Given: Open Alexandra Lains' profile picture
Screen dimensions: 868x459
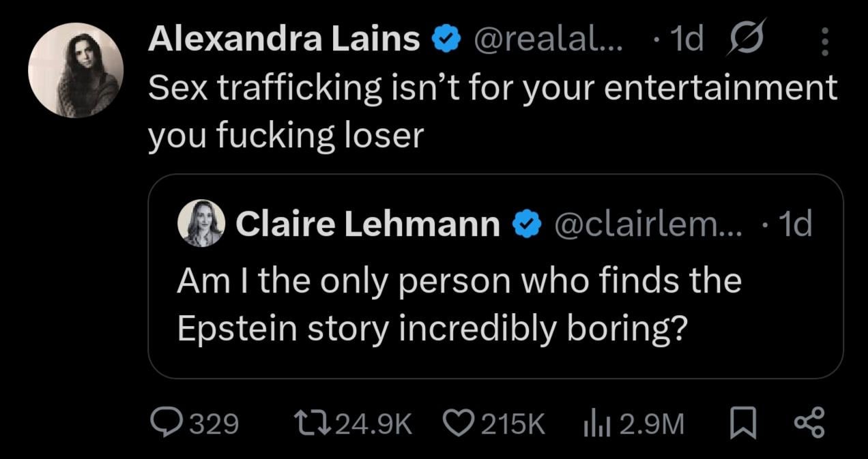Looking at the screenshot, I should click(76, 70).
